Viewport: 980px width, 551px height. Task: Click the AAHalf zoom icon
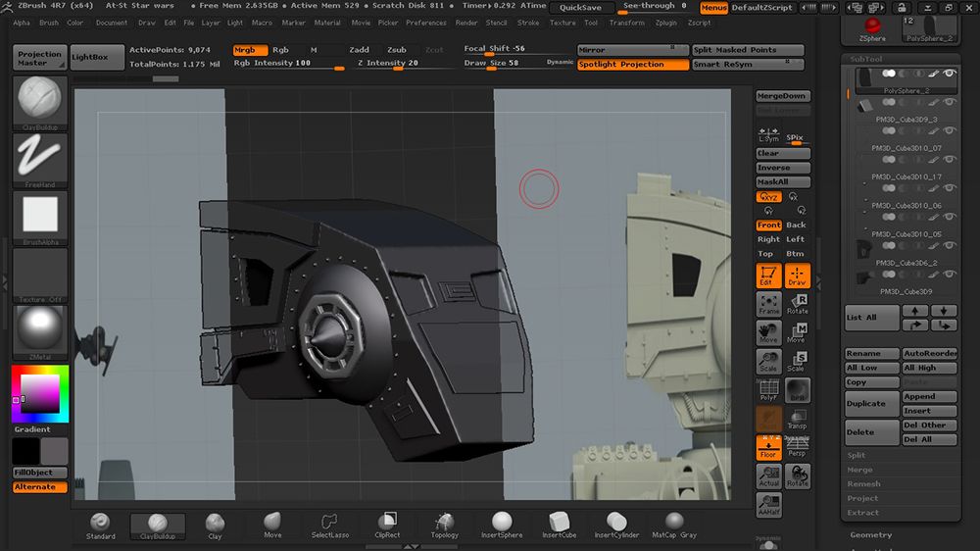[768, 505]
